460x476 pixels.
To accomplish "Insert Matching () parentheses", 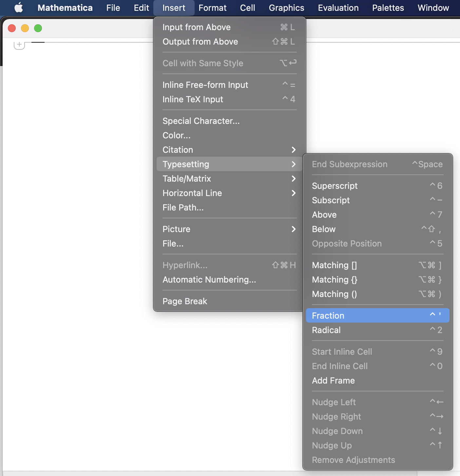I will (378, 294).
